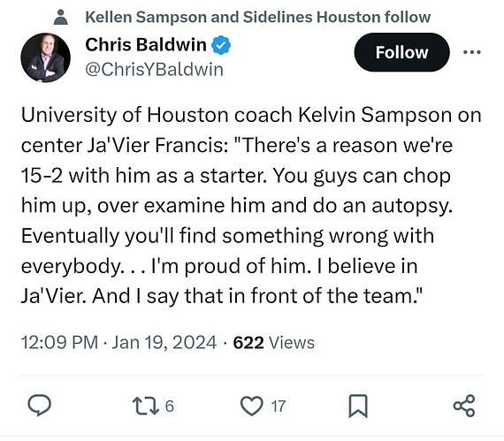Click the tweet body text about Ja'Vier Francis
The height and width of the screenshot is (441, 504).
251,206
